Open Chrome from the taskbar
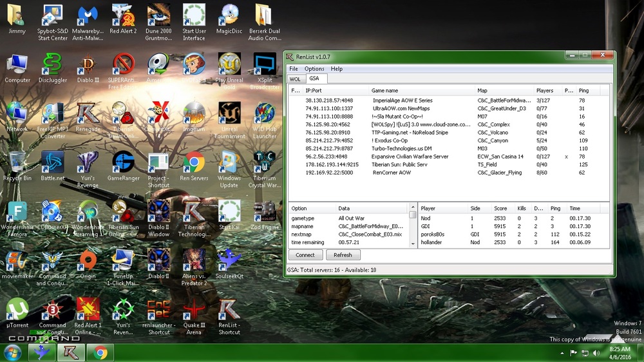The height and width of the screenshot is (362, 644). tap(100, 353)
